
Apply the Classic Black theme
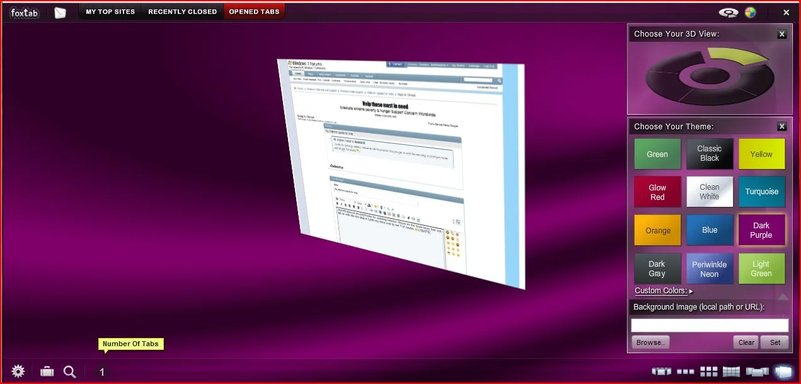tap(710, 154)
